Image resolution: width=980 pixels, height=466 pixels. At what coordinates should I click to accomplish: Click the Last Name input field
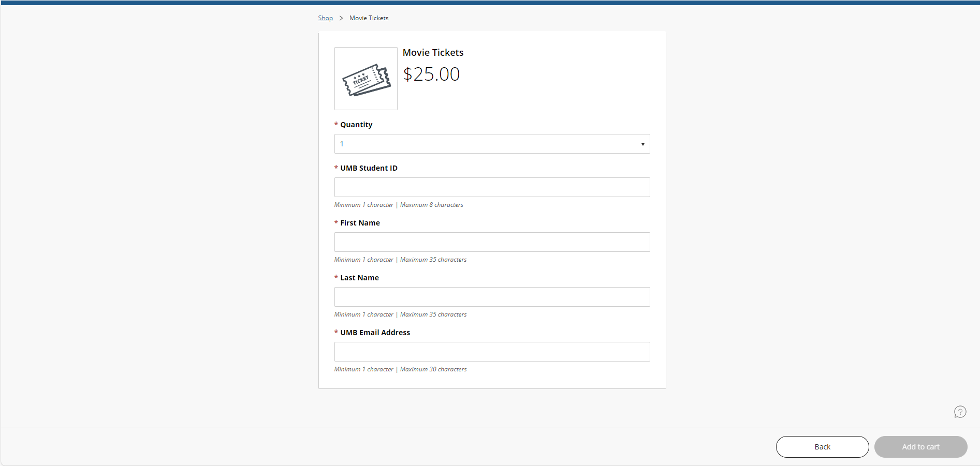[x=491, y=296]
